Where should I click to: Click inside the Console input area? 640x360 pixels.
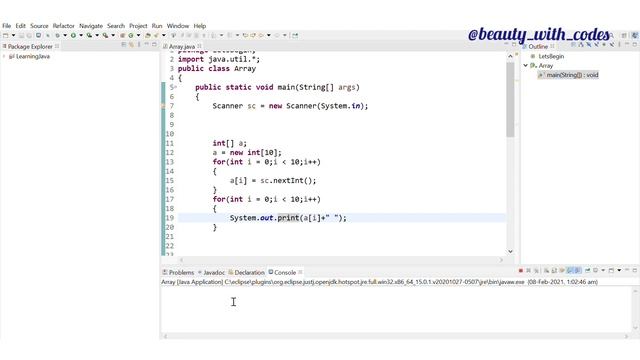coord(396,309)
